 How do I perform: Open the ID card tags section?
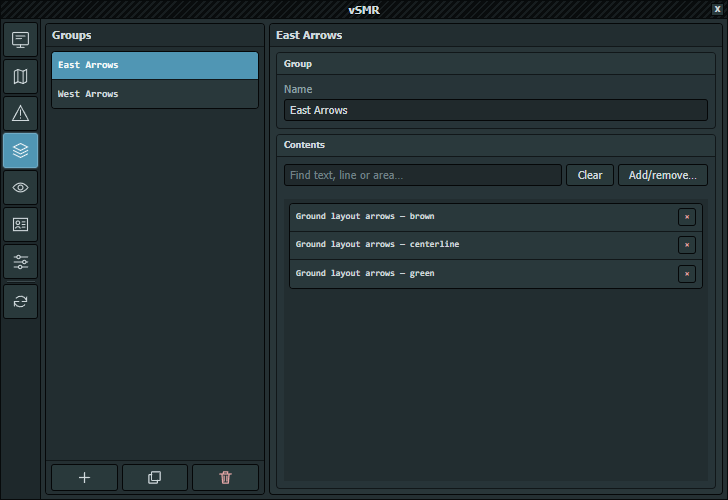pyautogui.click(x=20, y=225)
